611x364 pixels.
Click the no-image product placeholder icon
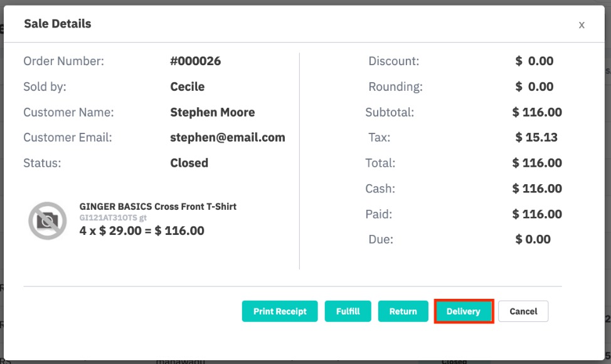[48, 221]
